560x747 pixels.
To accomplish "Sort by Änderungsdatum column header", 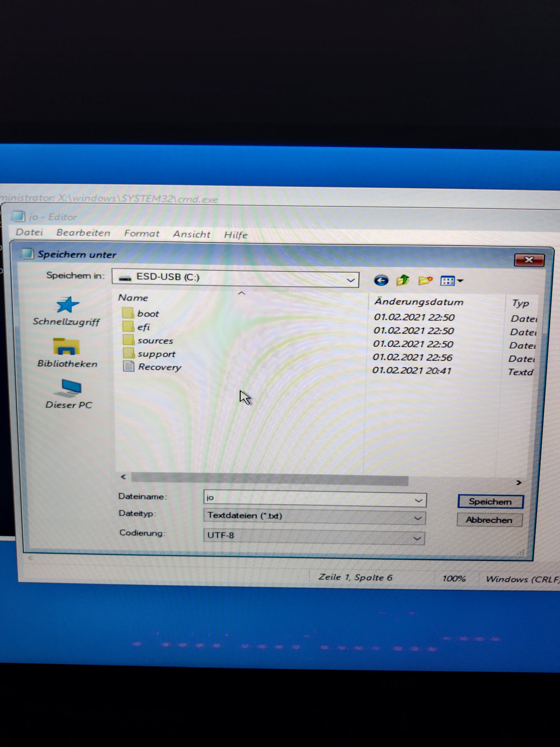I will click(x=419, y=302).
